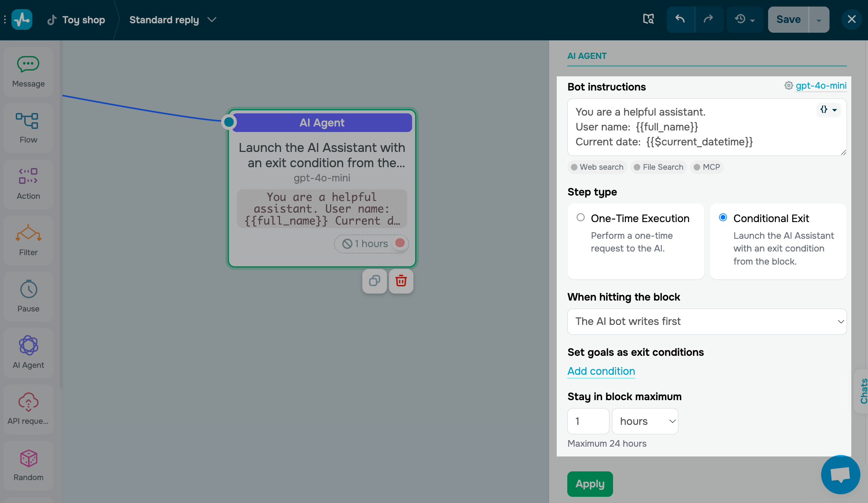Screen dimensions: 868x503
Task: Click the Add condition link
Action: pos(601,371)
